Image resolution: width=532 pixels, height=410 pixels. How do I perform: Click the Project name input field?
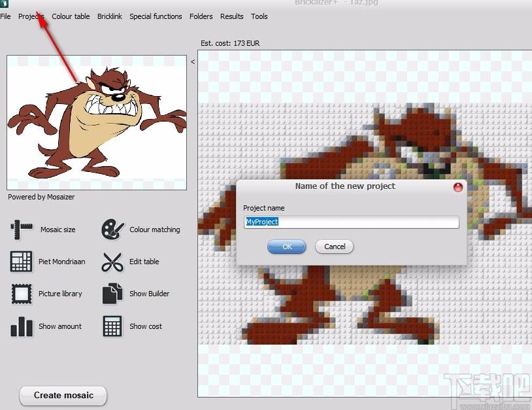coord(351,222)
